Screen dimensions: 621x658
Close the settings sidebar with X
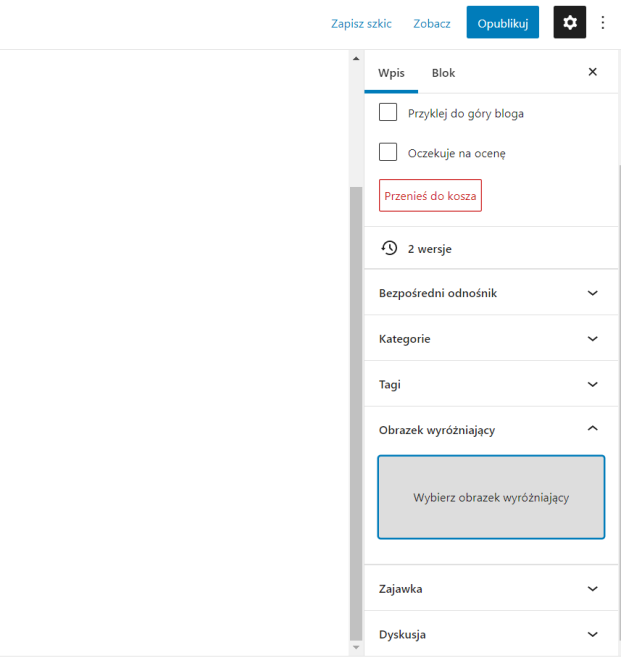click(x=592, y=72)
